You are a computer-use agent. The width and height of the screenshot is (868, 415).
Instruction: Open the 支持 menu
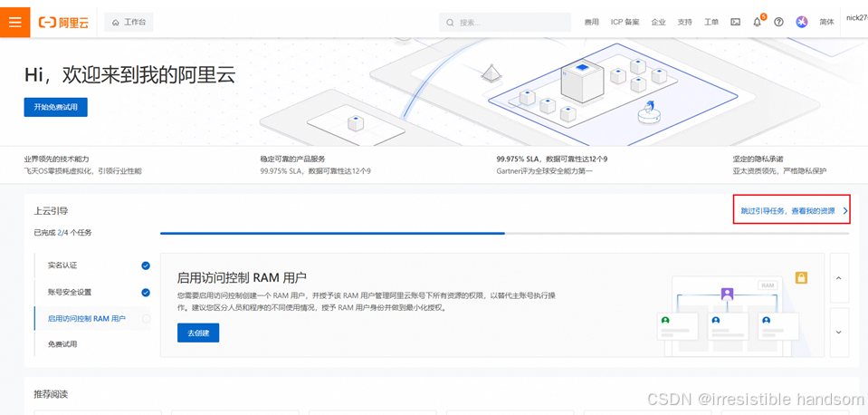click(x=685, y=22)
